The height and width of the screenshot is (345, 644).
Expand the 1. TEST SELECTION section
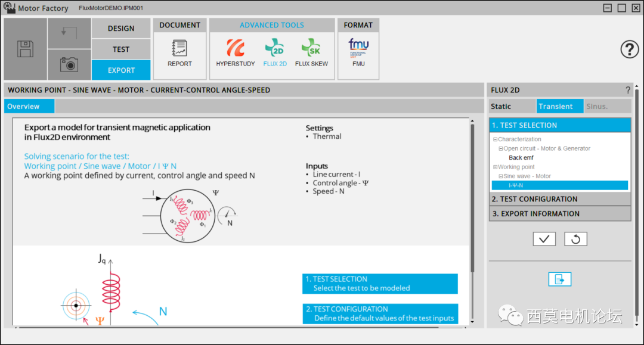click(x=560, y=125)
